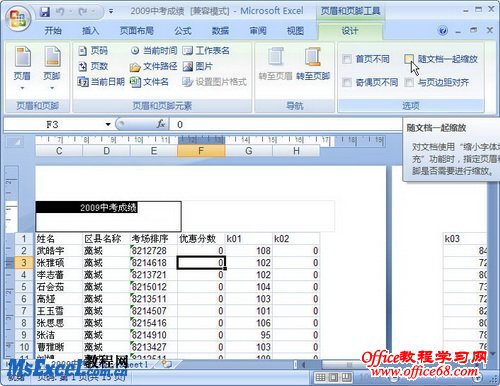The image size is (500, 386).
Task: Click cell containing 优惠分数
Action: pos(201,239)
